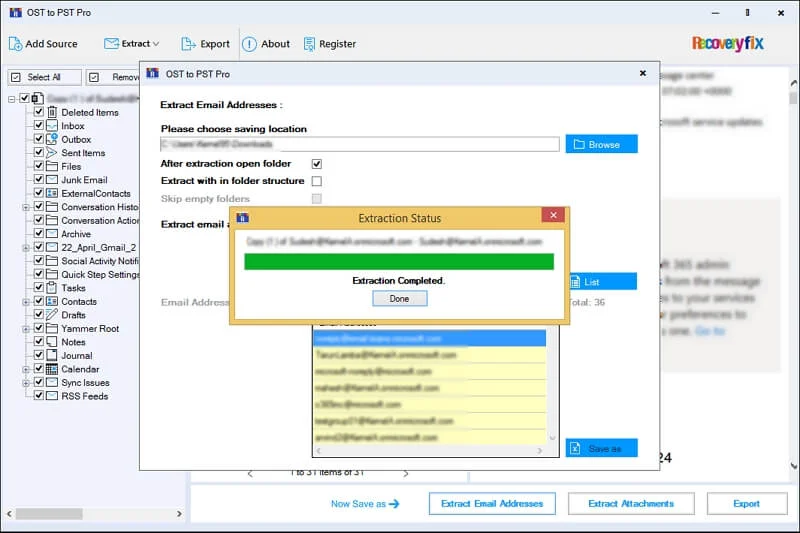Open the Extract dropdown arrow

(x=156, y=44)
